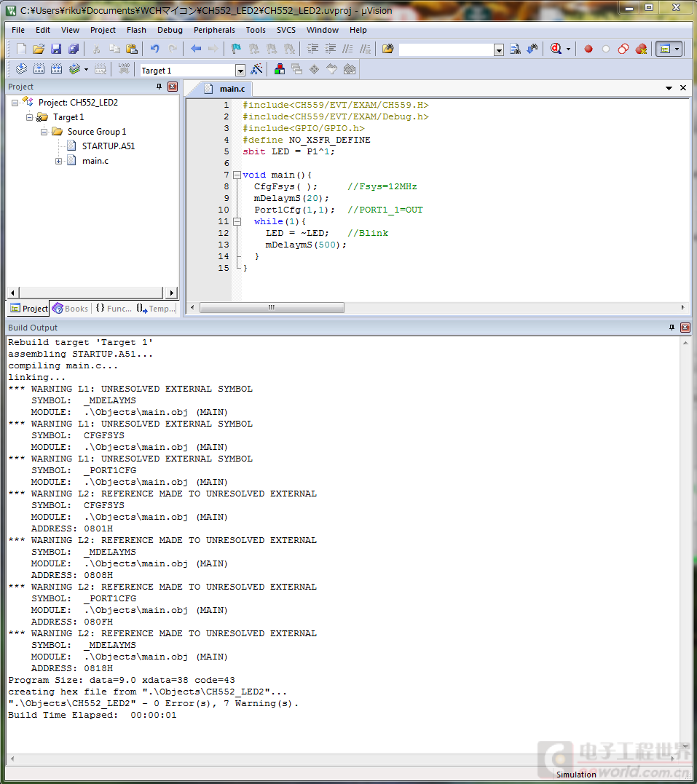Select Source Group 1 folder
This screenshot has height=784, width=697.
click(97, 132)
